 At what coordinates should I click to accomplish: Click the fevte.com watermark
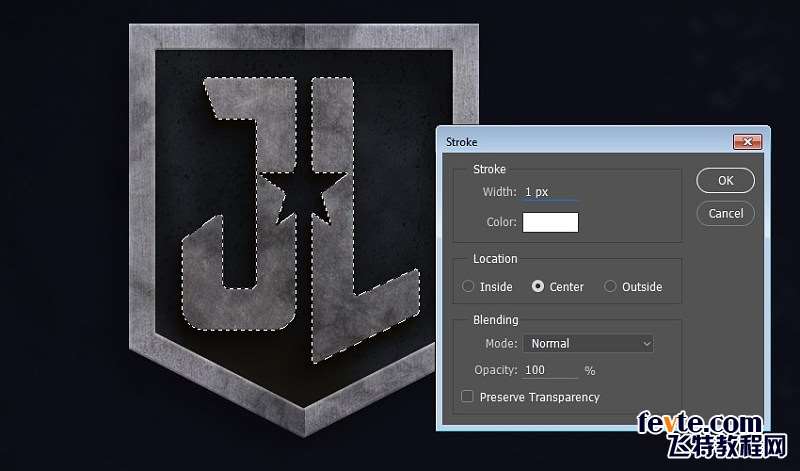coord(700,423)
